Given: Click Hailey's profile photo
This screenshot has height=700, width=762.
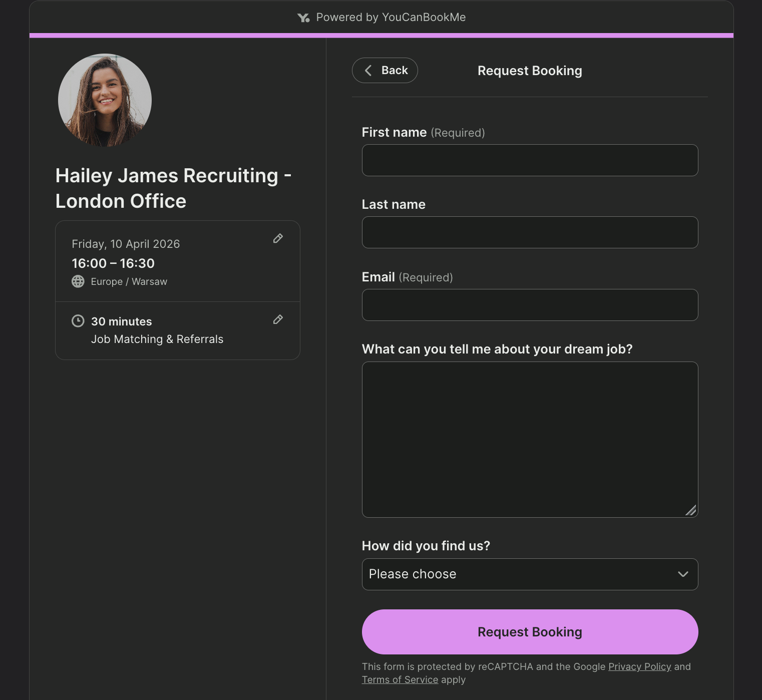Looking at the screenshot, I should point(105,100).
